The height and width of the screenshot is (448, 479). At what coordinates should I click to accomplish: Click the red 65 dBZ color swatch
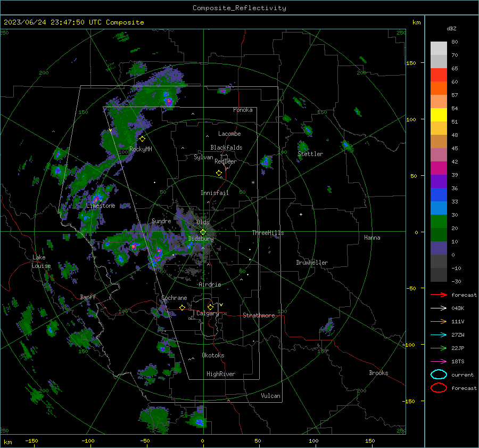(x=439, y=75)
